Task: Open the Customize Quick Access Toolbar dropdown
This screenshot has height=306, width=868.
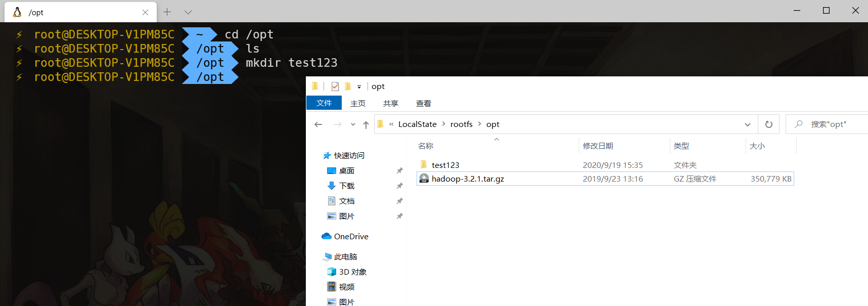Action: (359, 87)
